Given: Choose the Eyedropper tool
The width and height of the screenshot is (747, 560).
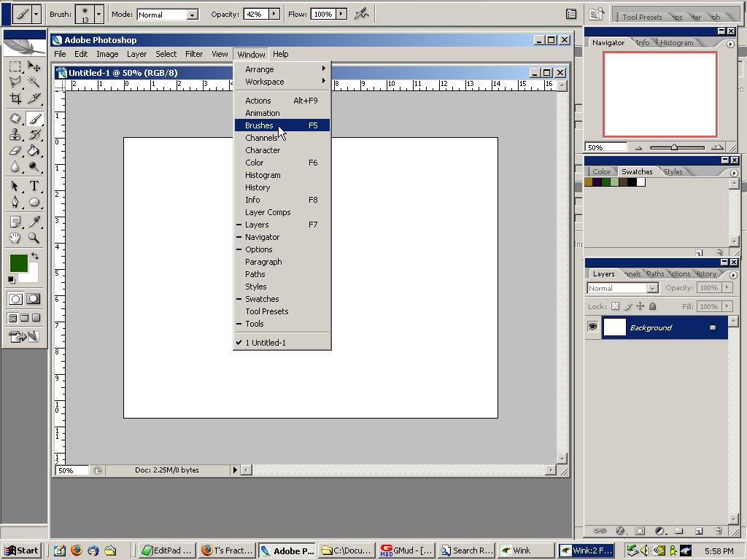Looking at the screenshot, I should tap(34, 222).
